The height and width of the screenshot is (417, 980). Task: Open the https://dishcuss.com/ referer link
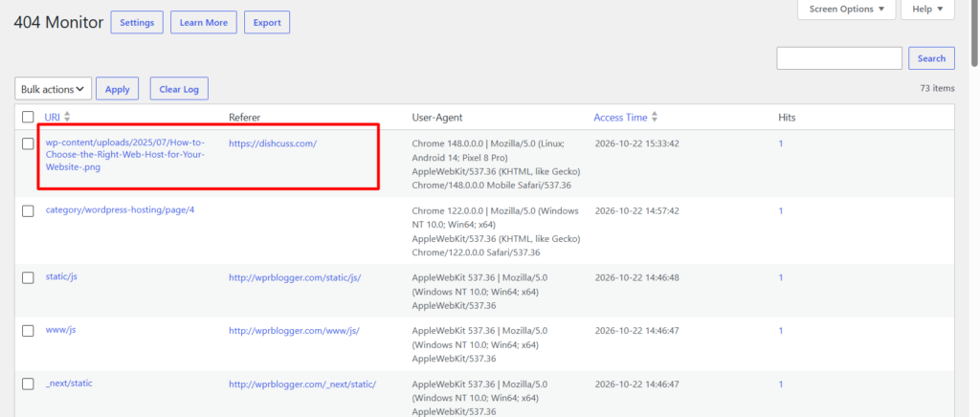(273, 143)
